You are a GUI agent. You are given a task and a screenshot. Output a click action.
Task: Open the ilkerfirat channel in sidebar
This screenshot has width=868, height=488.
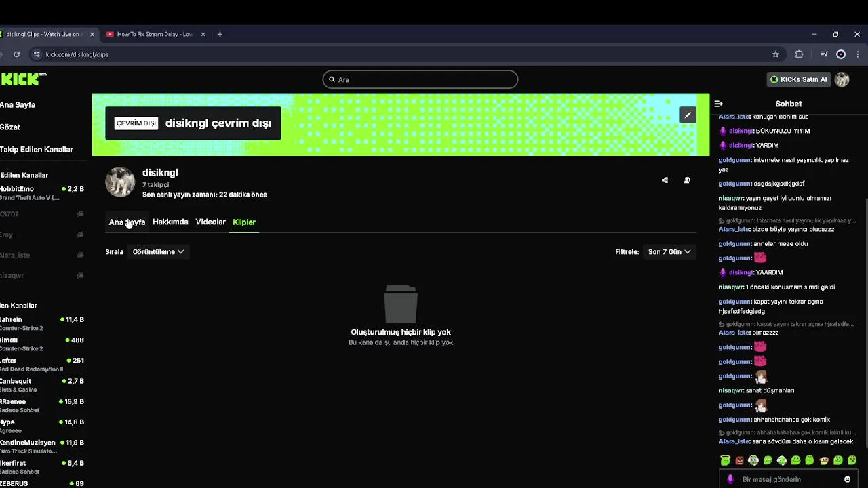click(x=42, y=467)
